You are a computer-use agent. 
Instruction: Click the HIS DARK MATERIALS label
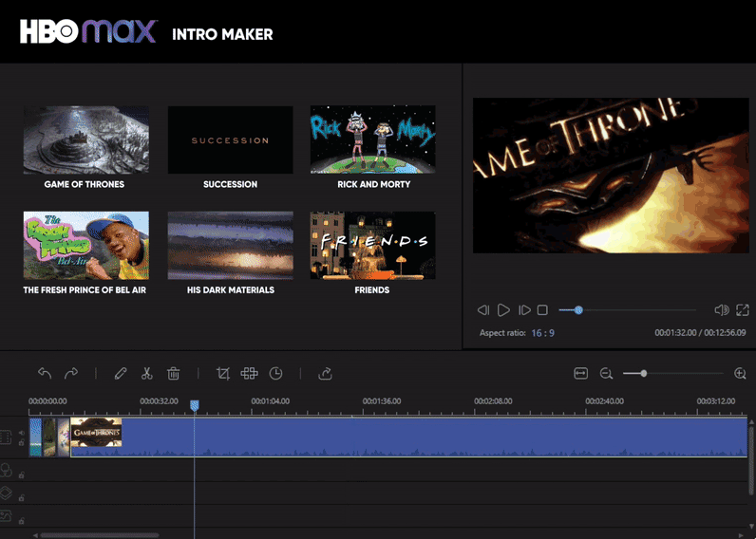[231, 290]
